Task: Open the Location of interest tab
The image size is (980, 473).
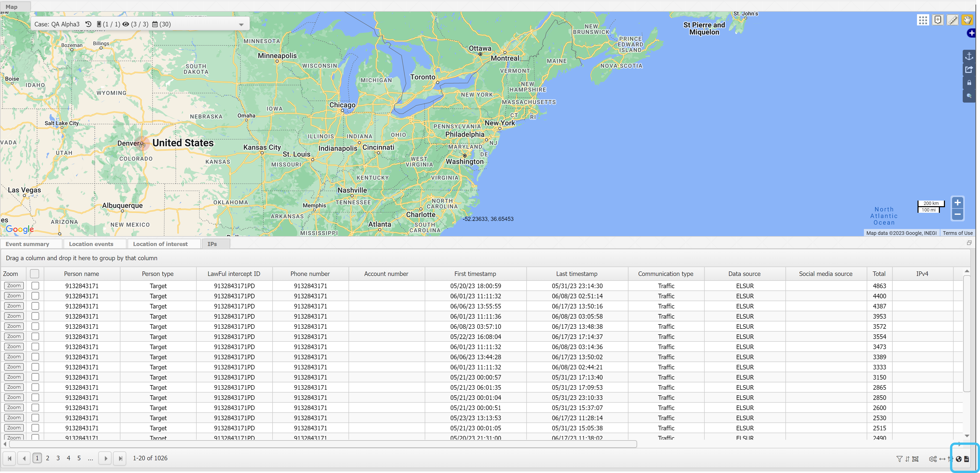Action: (x=160, y=244)
